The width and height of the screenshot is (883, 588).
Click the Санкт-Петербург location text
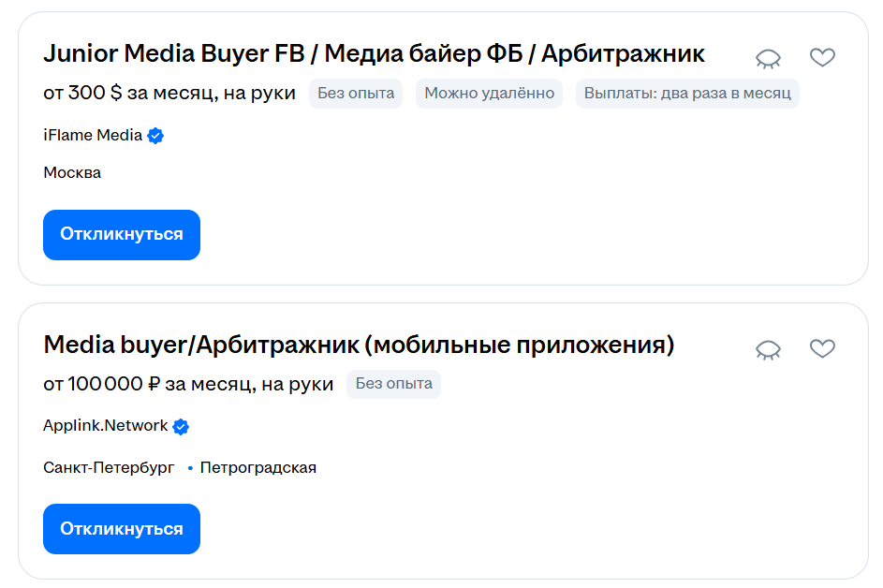tap(109, 467)
